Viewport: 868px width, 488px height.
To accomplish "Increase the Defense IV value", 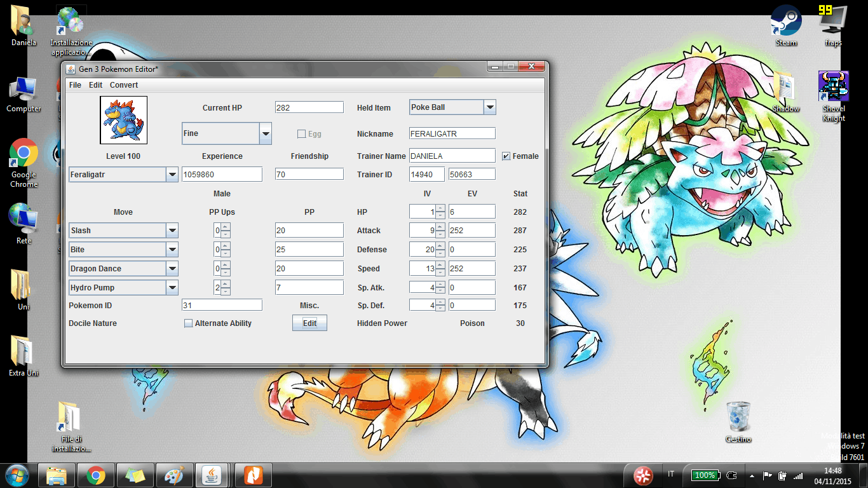I will point(440,246).
